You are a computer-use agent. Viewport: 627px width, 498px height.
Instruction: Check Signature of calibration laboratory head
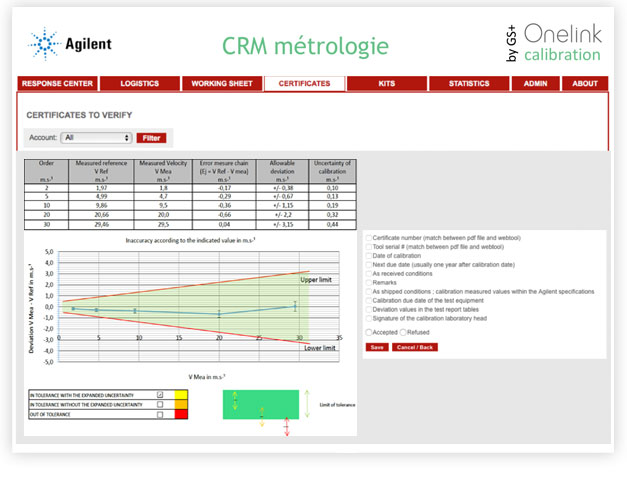pyautogui.click(x=369, y=318)
